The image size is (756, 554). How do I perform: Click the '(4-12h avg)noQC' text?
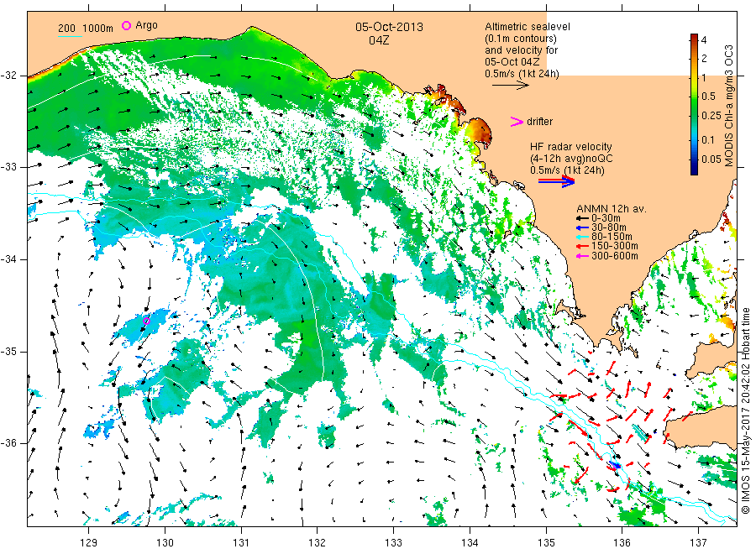[571, 159]
